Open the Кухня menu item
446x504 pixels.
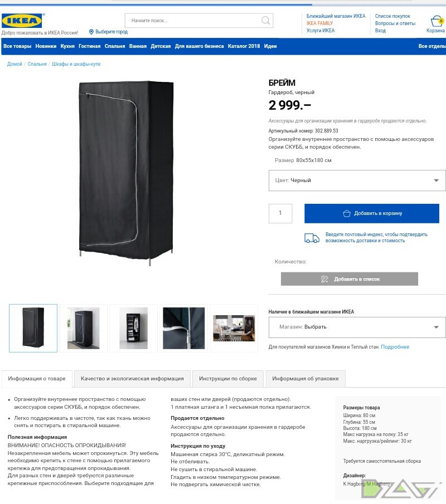pyautogui.click(x=67, y=46)
